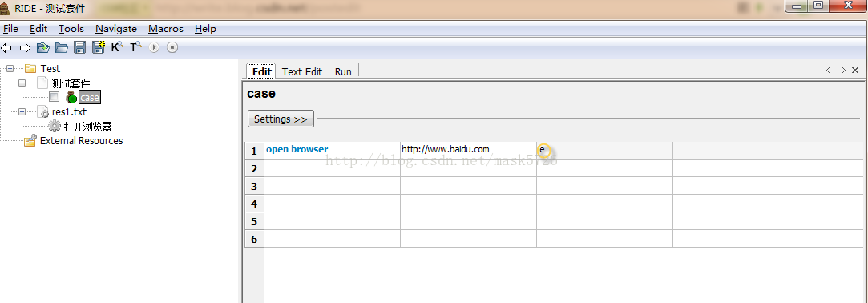Select the 测试套件 tree item
Image resolution: width=868 pixels, height=303 pixels.
tap(71, 83)
